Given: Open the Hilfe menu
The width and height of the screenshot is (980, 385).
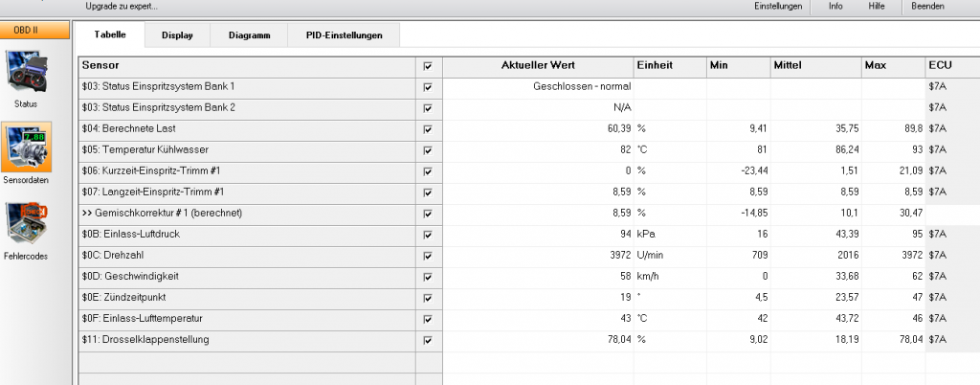Looking at the screenshot, I should (x=877, y=7).
